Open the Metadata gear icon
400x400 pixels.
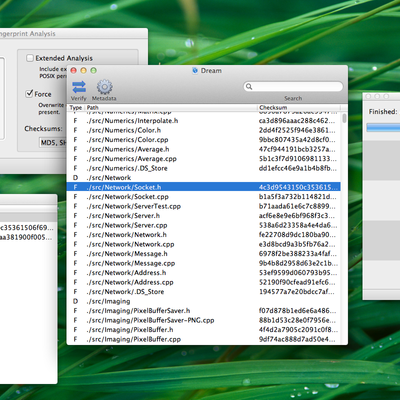click(105, 87)
